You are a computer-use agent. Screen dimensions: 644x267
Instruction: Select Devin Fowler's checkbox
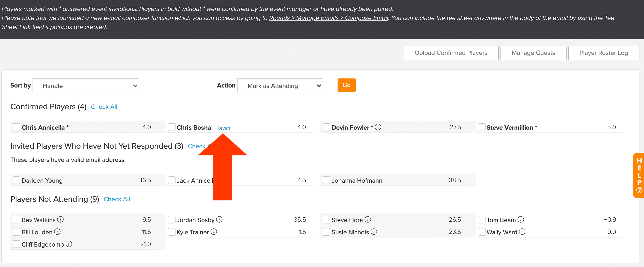(x=327, y=127)
